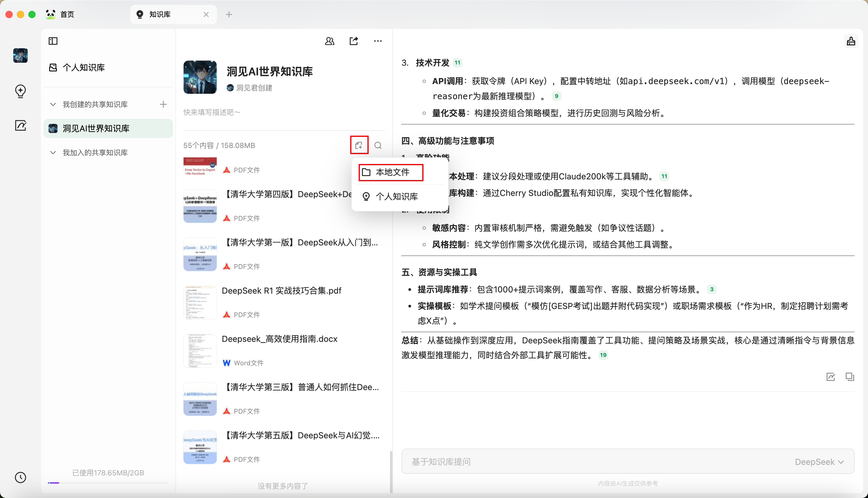The height and width of the screenshot is (498, 868).
Task: Switch to the 首页 tab
Action: (x=67, y=14)
